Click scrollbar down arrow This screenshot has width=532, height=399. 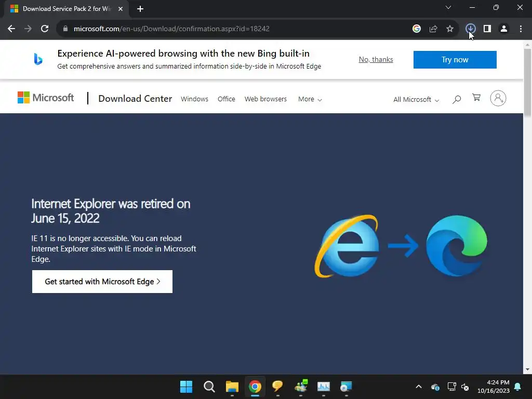pyautogui.click(x=527, y=369)
